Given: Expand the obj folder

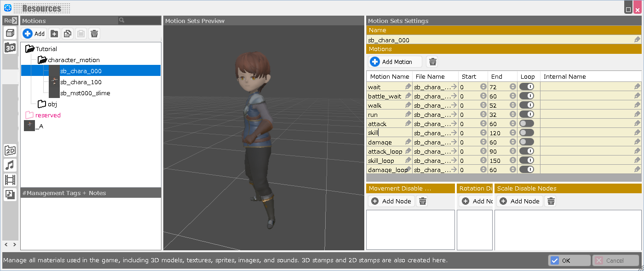Looking at the screenshot, I should coord(42,104).
